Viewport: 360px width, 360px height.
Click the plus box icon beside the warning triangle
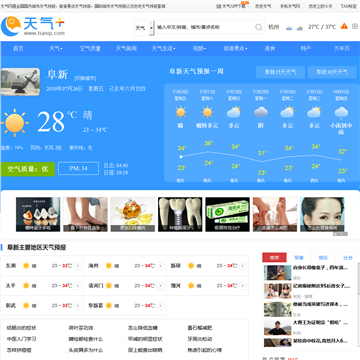(355, 26)
